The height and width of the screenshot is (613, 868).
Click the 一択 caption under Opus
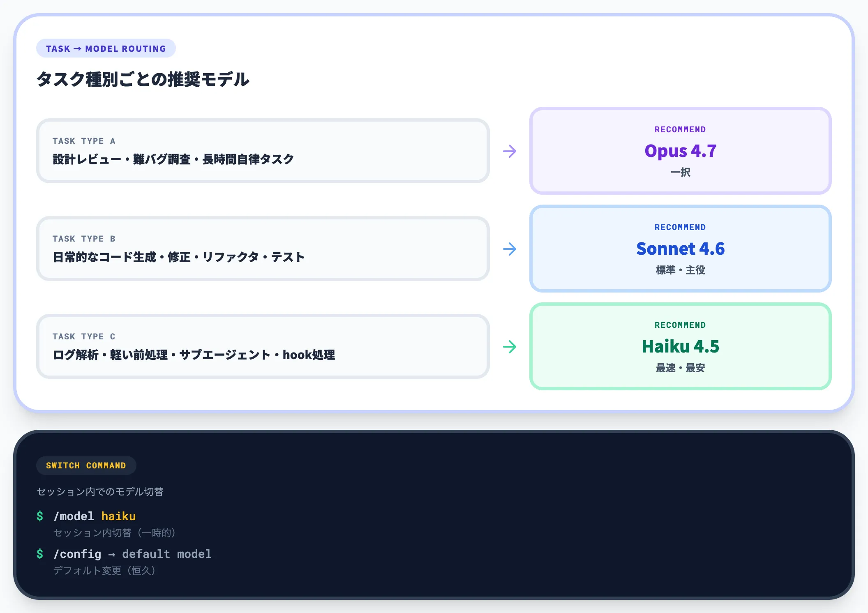click(680, 172)
